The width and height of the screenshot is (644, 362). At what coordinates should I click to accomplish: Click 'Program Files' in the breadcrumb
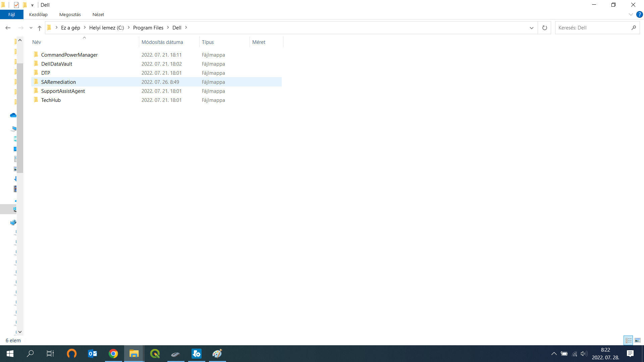[x=148, y=27]
